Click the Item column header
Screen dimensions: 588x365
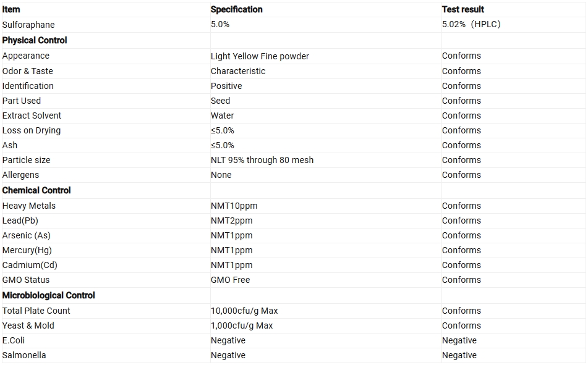coord(11,9)
